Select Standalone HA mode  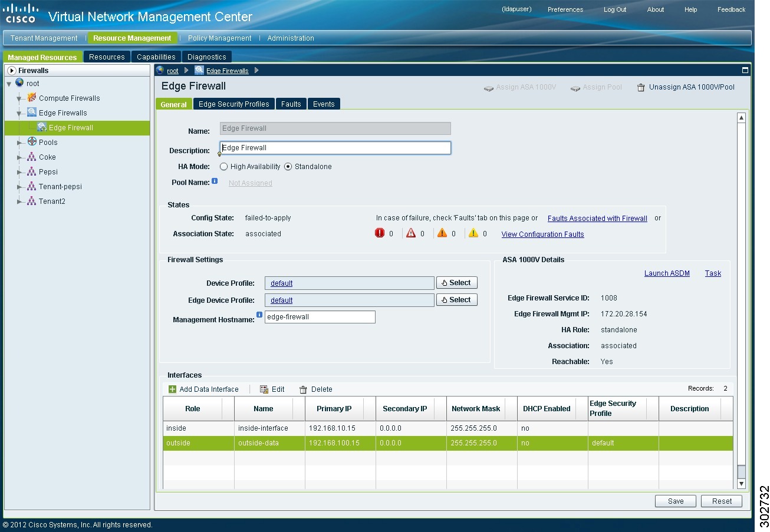288,167
